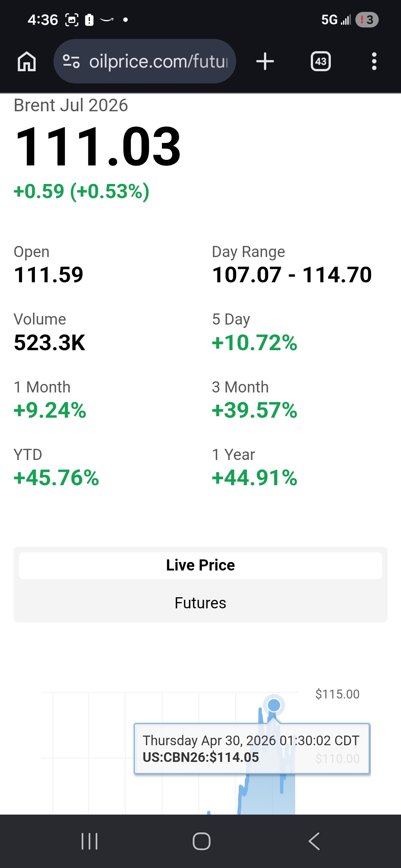Screen dimensions: 401x868
Task: Tap the Day Range value
Action: coord(292,275)
